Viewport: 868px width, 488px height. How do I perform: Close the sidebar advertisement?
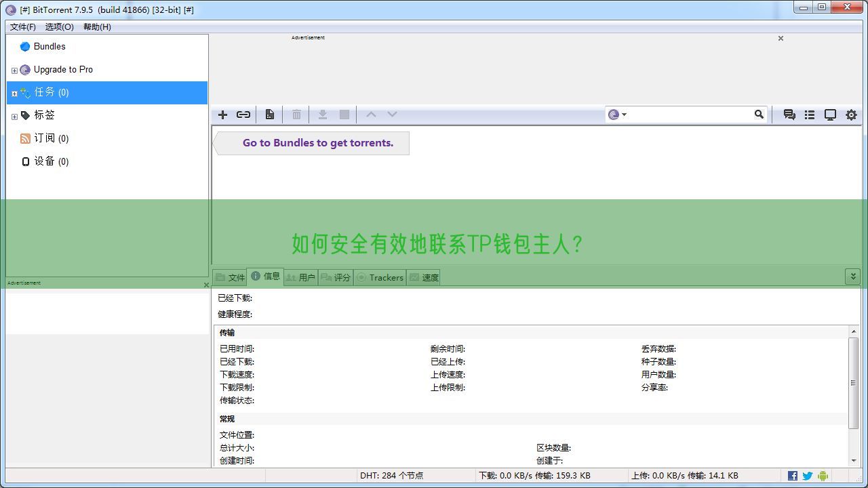coord(206,285)
